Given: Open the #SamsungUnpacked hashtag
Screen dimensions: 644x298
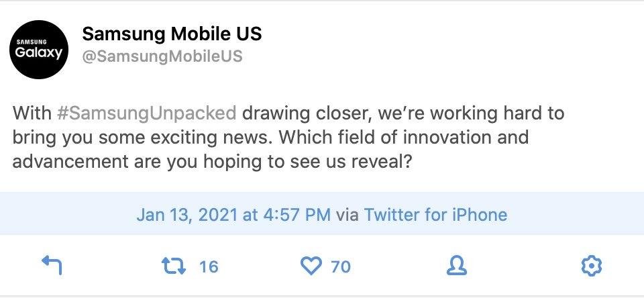Looking at the screenshot, I should coord(147,113).
